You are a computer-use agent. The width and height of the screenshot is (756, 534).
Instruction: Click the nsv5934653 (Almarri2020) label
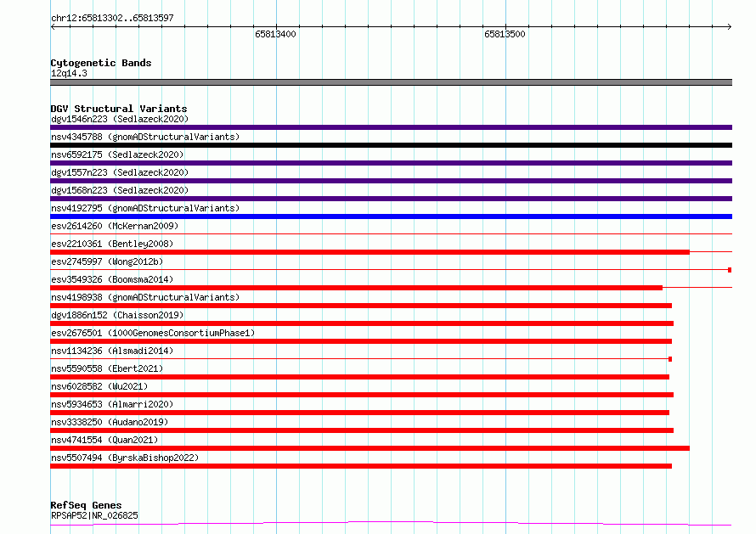(112, 404)
